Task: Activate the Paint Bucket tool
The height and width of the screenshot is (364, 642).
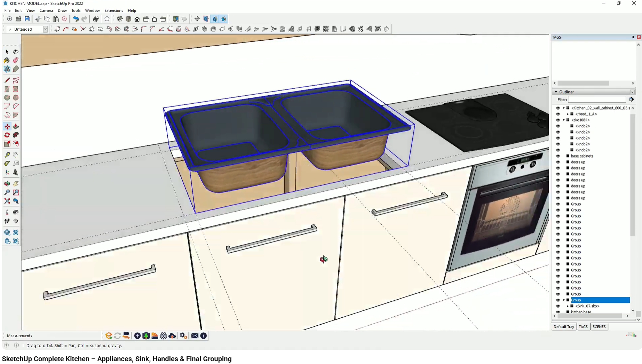Action: (x=7, y=60)
